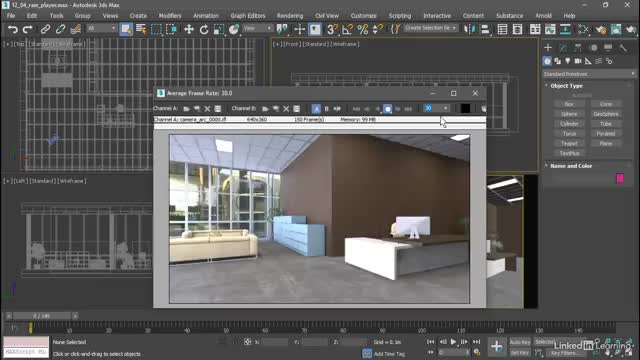Click the Sphere object type button
This screenshot has height=360, width=640.
[x=569, y=114]
